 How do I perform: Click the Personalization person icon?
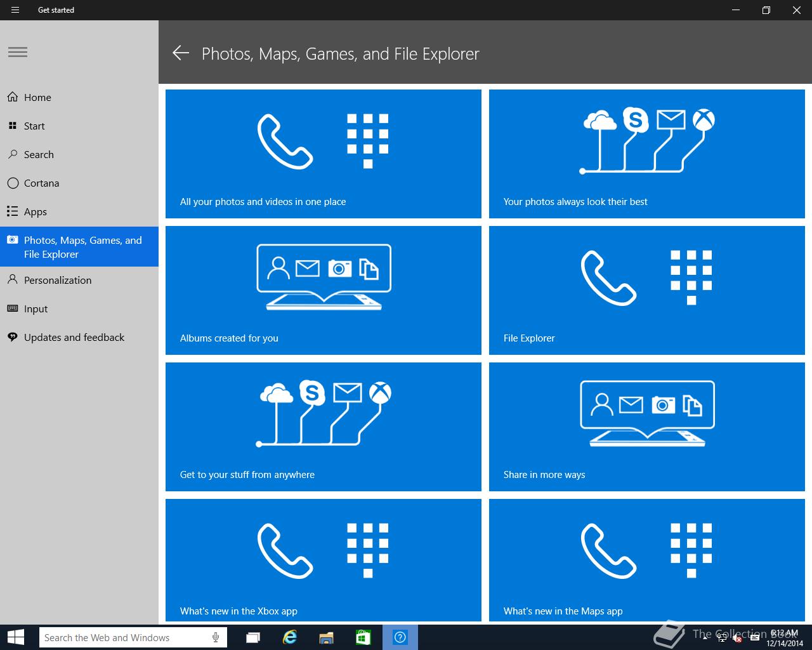[x=13, y=280]
